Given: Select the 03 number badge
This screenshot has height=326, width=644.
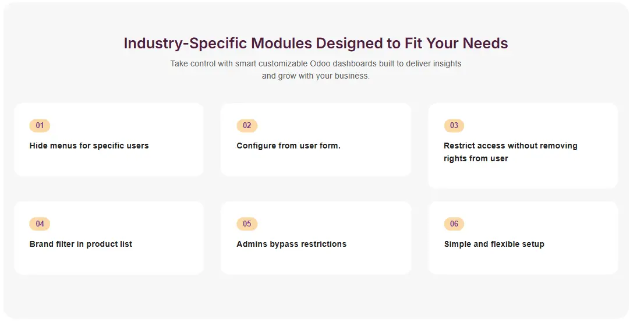Looking at the screenshot, I should point(454,126).
